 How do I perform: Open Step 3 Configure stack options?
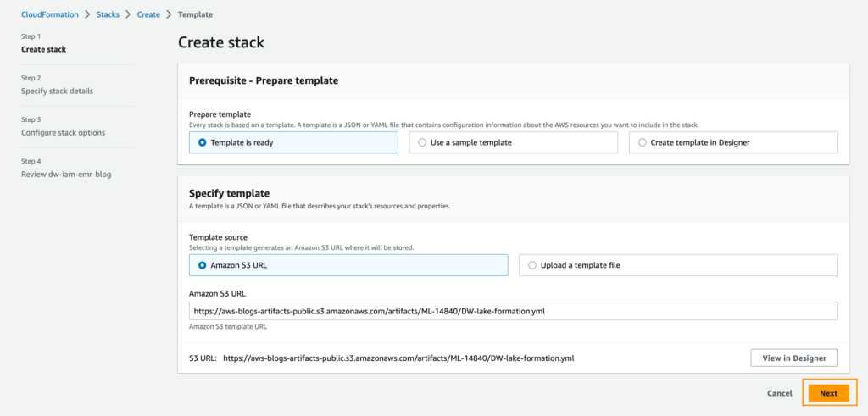point(63,132)
